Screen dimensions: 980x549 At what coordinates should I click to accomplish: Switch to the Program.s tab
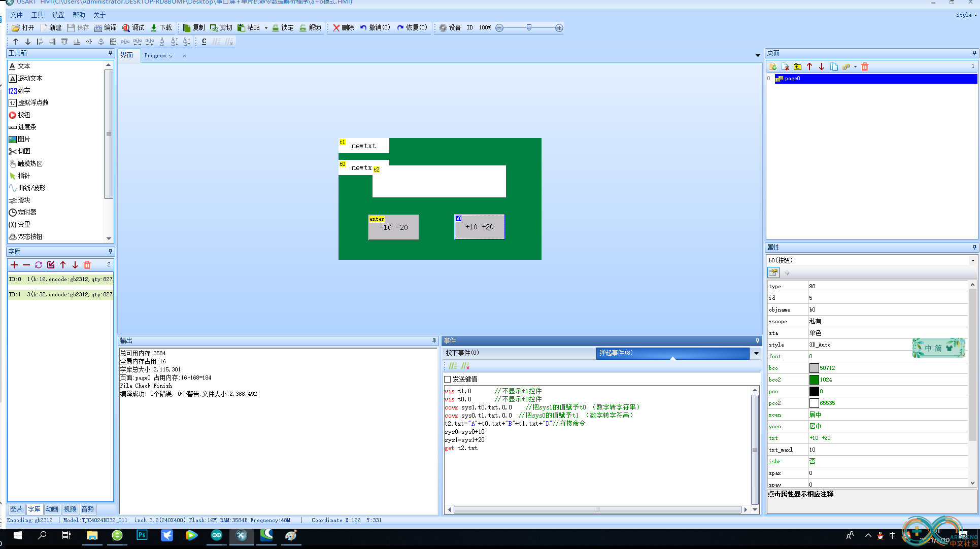coord(158,55)
